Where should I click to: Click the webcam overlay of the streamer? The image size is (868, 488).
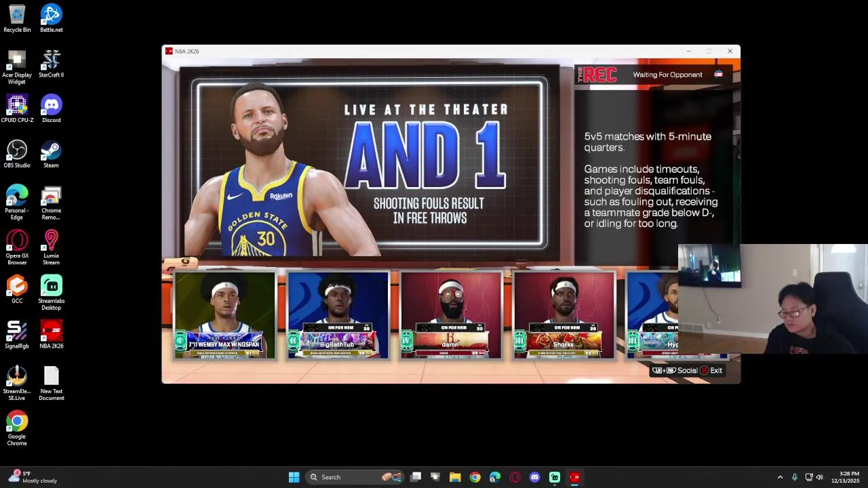773,300
